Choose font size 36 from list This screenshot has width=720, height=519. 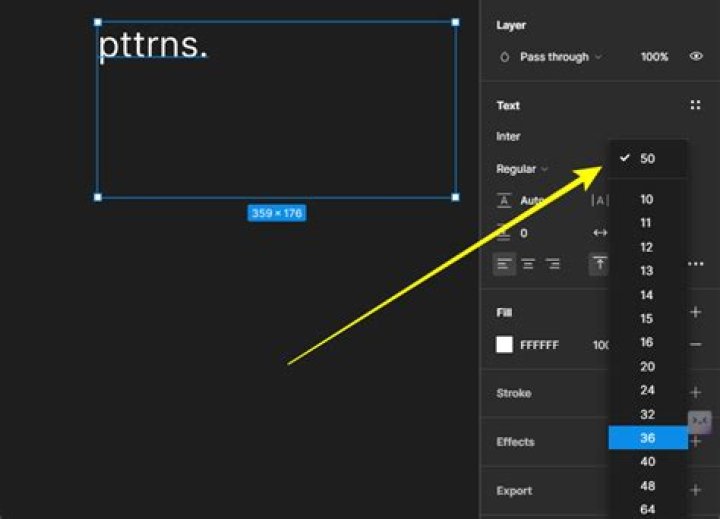point(648,438)
